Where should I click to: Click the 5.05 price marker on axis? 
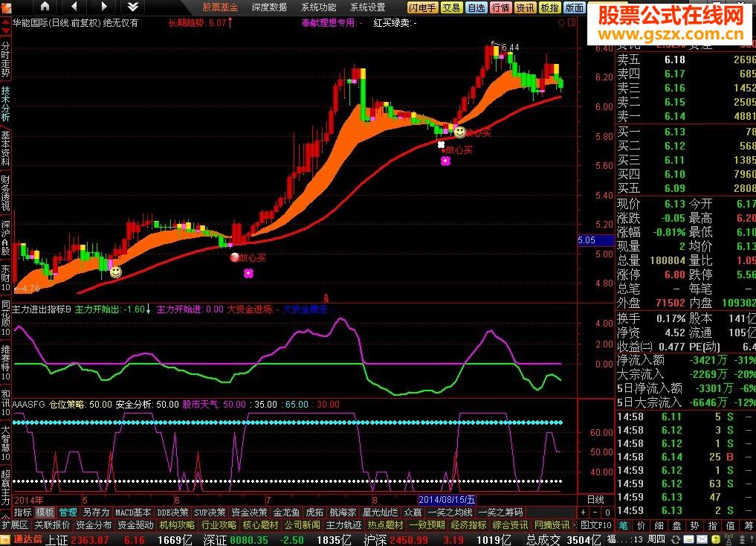coord(596,240)
